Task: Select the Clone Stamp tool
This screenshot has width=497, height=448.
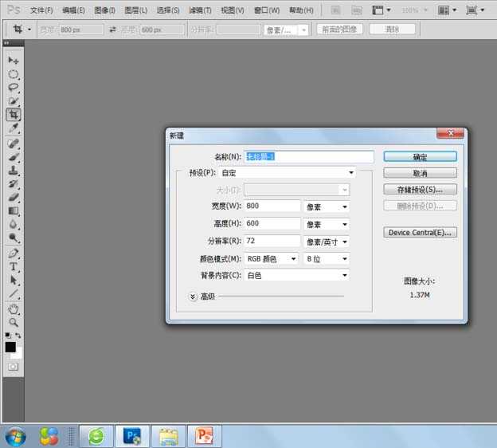Action: click(x=14, y=170)
